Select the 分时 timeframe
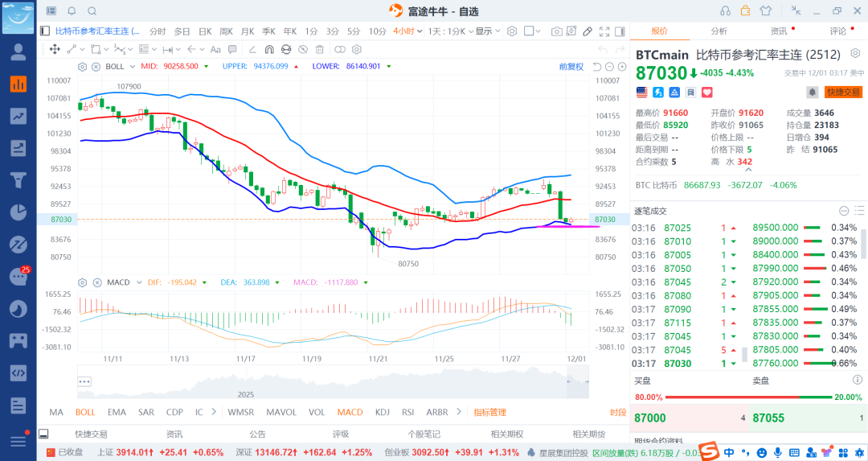868x461 pixels. coord(158,31)
